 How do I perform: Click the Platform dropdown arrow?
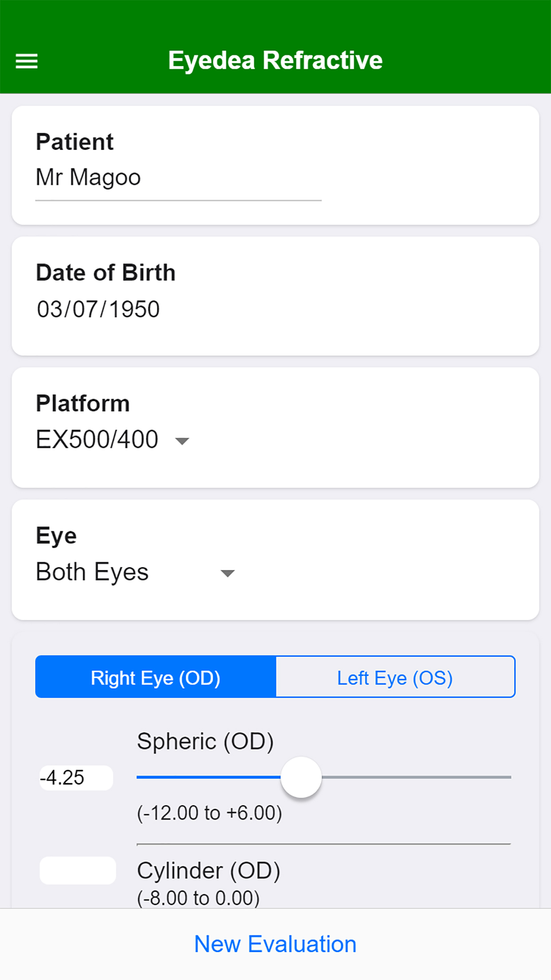182,441
